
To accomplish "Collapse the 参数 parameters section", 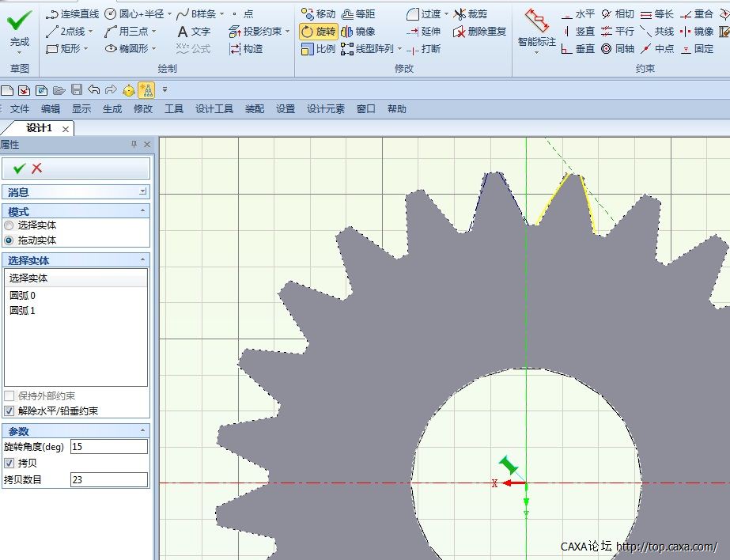I will pos(143,430).
